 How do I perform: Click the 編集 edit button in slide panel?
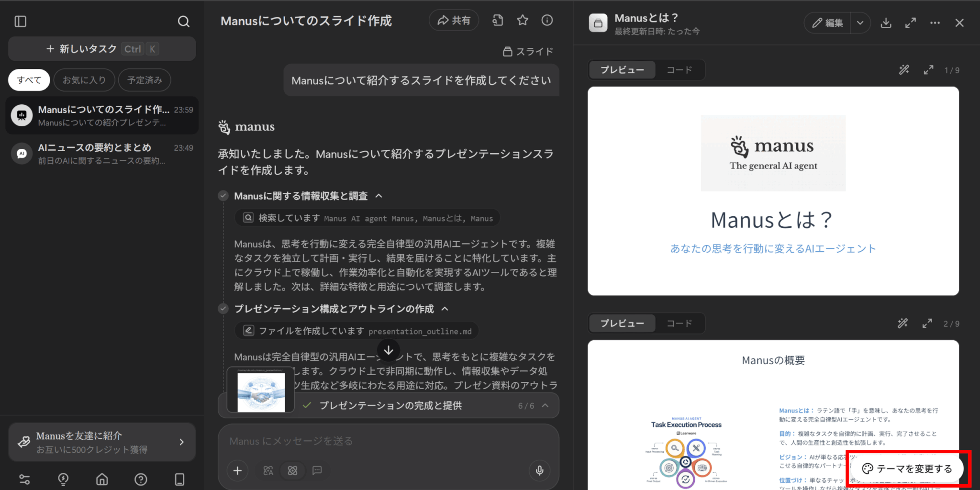tap(827, 22)
